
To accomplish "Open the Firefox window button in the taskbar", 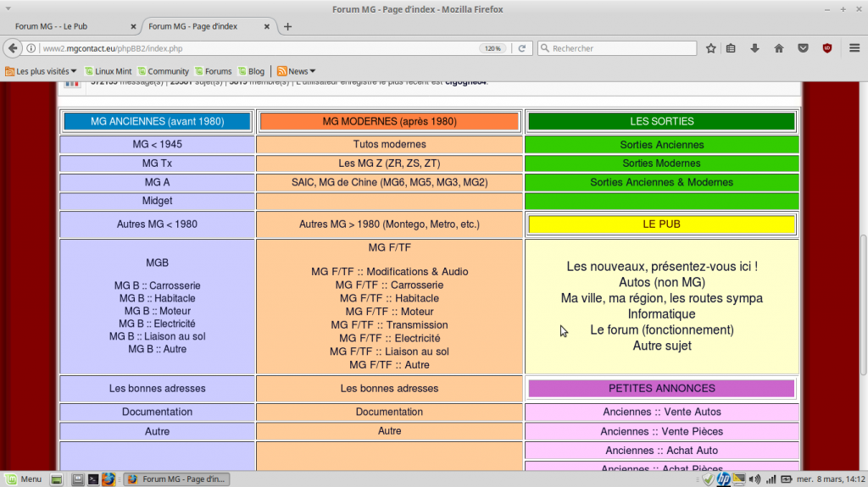I will (176, 479).
